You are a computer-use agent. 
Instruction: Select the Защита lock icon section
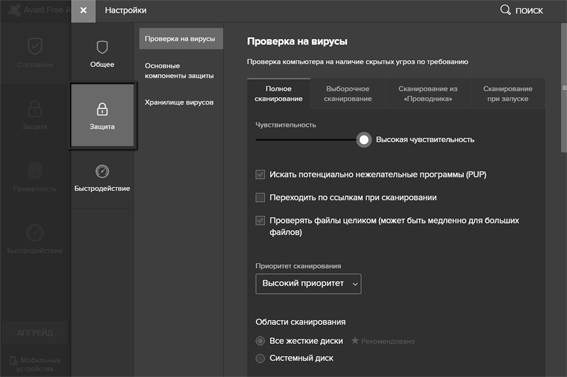pyautogui.click(x=102, y=109)
